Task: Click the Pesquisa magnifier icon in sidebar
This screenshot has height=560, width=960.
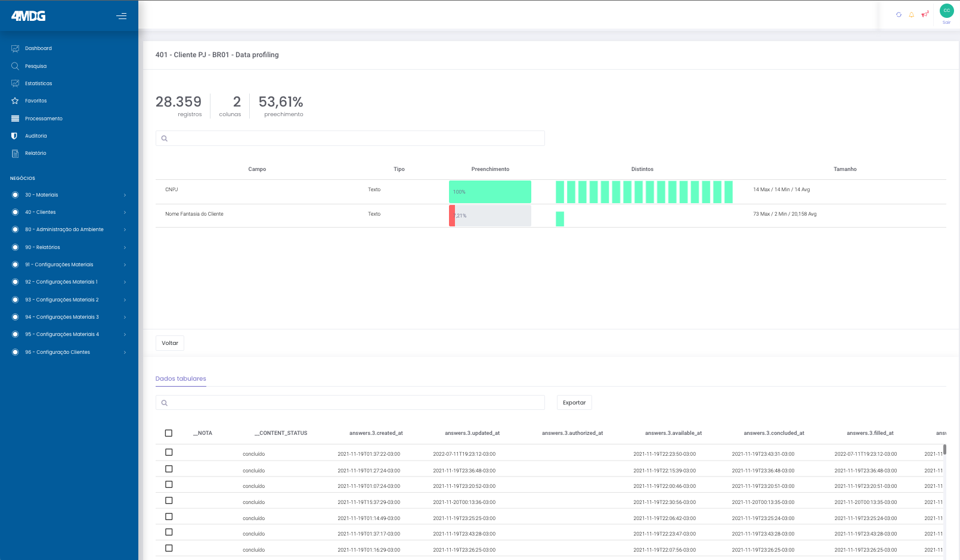Action: pyautogui.click(x=15, y=66)
